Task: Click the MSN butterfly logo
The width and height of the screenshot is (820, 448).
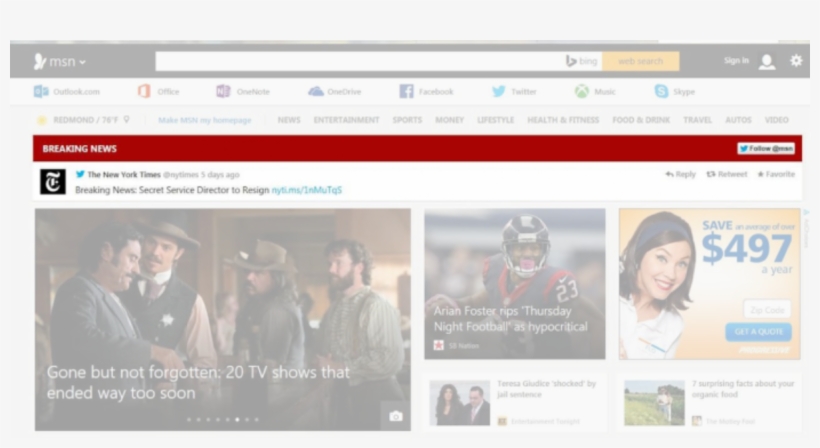Action: [40, 61]
